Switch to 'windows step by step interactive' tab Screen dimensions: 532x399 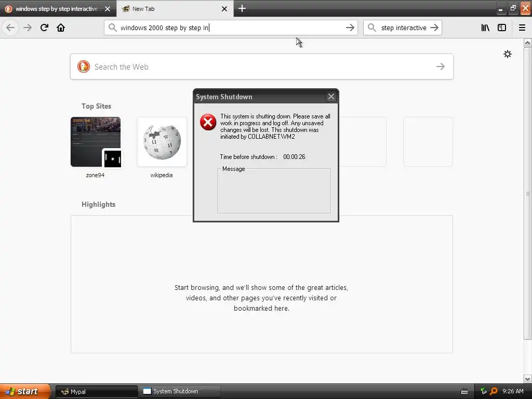point(58,9)
